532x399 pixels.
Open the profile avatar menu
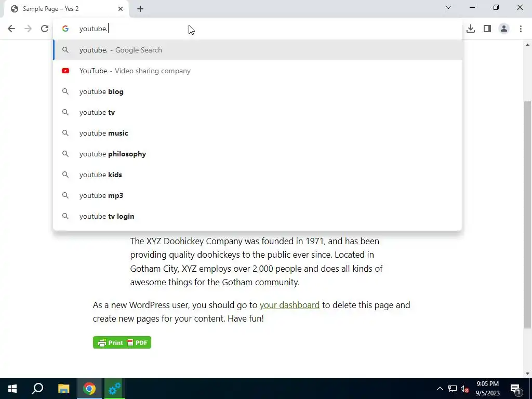(x=504, y=29)
